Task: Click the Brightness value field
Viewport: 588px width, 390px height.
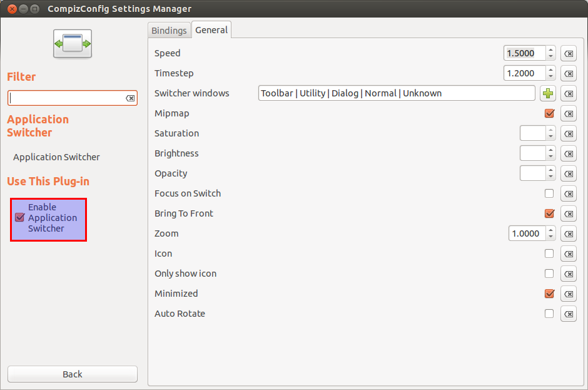Action: (533, 153)
